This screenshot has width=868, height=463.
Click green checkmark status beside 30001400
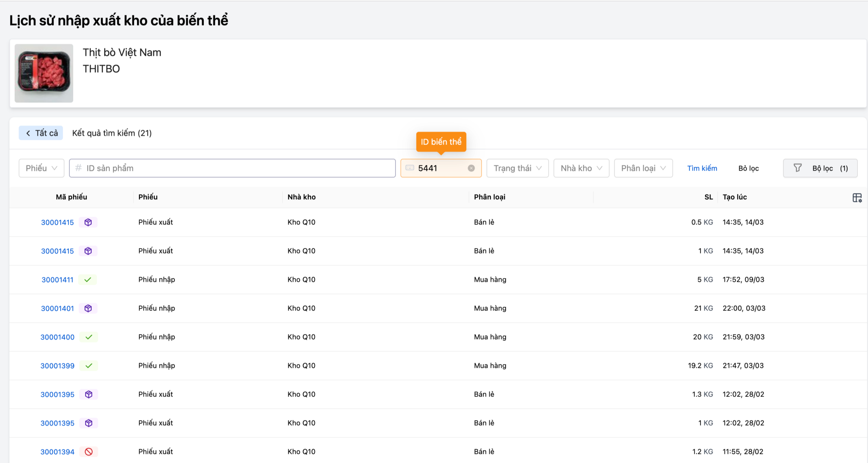click(88, 337)
